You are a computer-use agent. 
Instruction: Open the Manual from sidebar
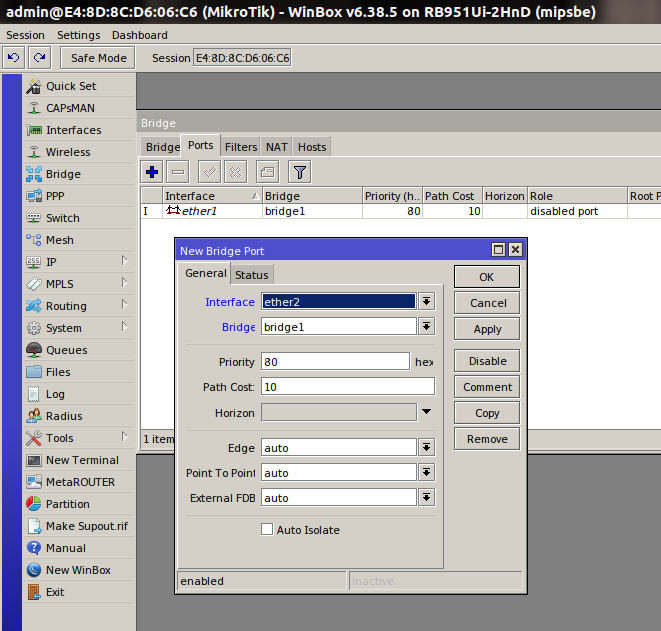pyautogui.click(x=80, y=548)
